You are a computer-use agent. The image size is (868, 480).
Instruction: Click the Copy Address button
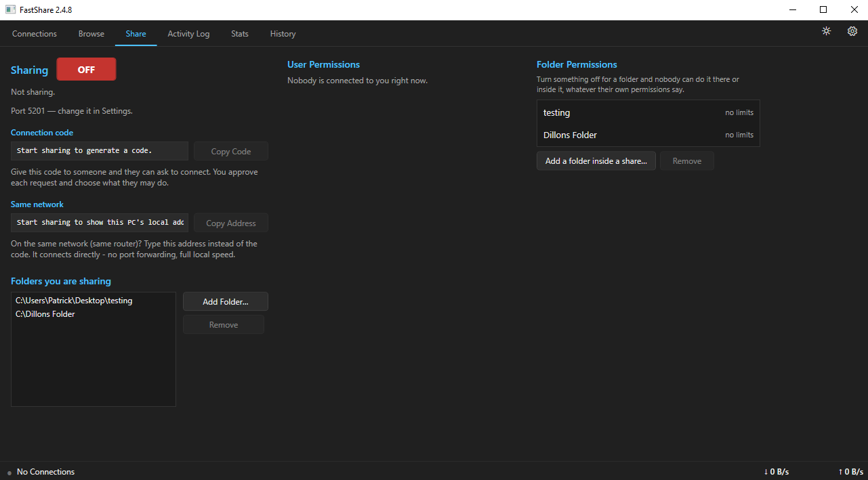coord(231,223)
